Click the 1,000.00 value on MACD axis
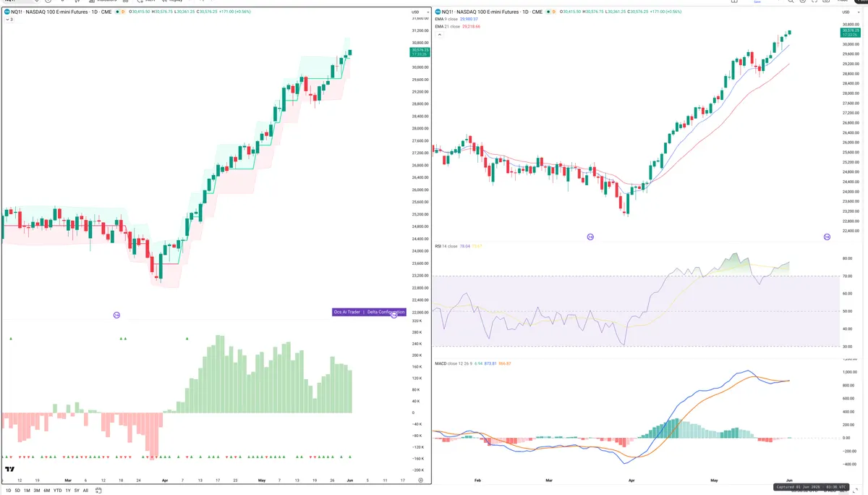868x495 pixels. [848, 372]
